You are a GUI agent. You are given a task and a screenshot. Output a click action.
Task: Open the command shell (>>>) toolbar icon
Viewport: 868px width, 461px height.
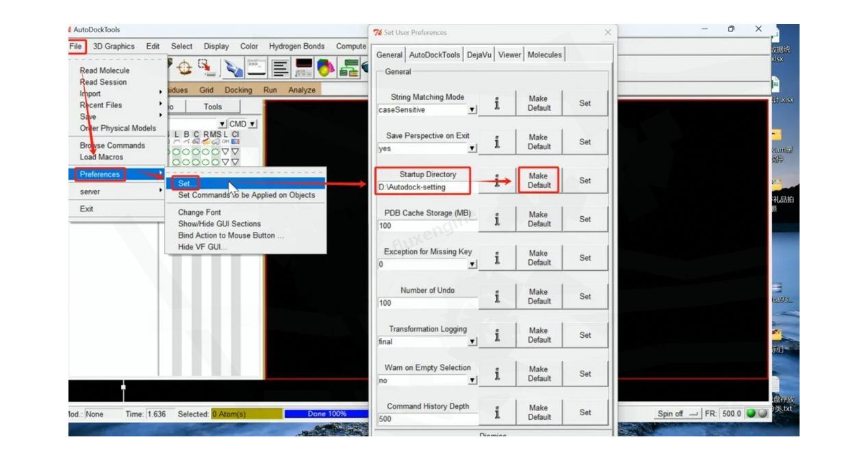257,68
